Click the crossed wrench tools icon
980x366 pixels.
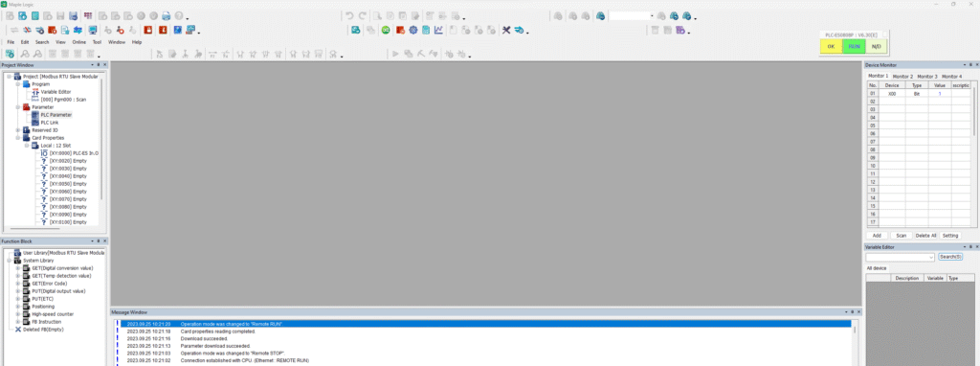click(507, 30)
